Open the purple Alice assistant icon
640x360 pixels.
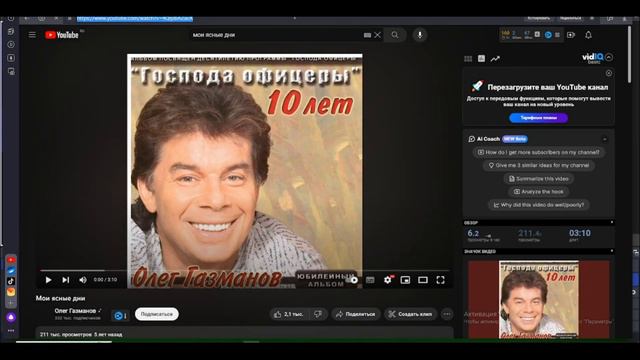coord(11,318)
